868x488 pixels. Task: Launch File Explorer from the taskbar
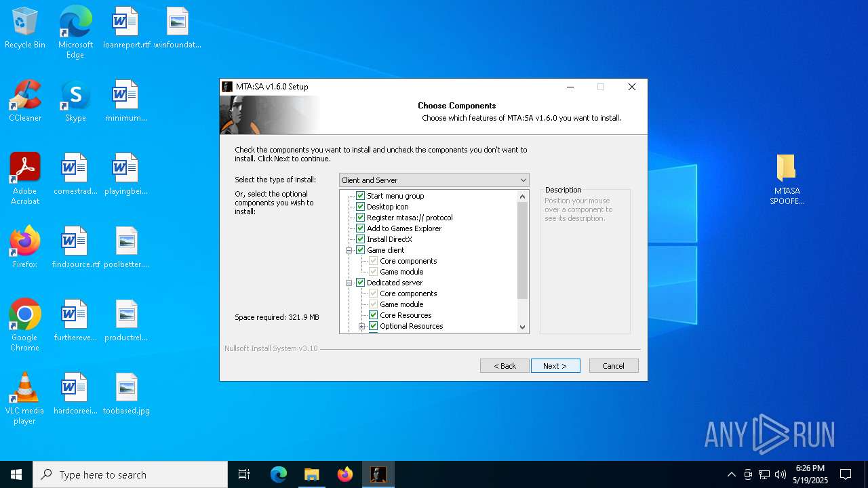(311, 474)
